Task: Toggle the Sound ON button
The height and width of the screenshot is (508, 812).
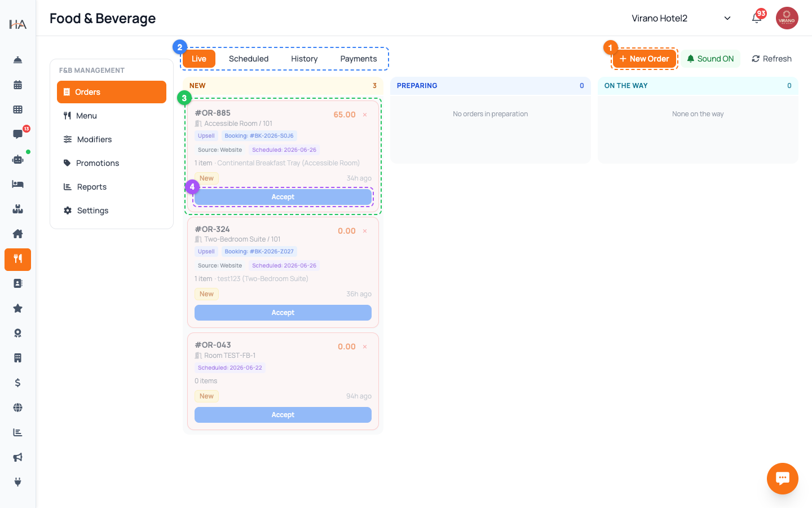Action: [710, 59]
